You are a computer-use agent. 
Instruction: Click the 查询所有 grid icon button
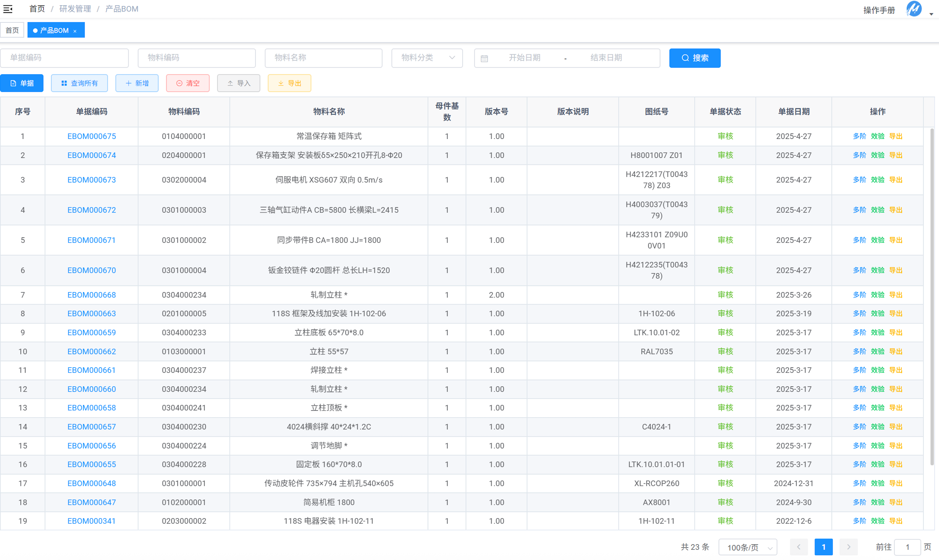tap(79, 83)
